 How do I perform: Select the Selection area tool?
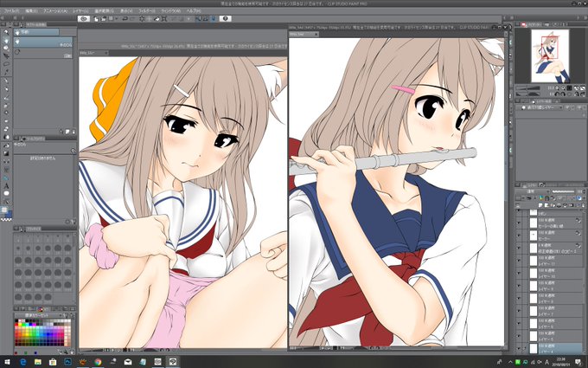pos(6,64)
